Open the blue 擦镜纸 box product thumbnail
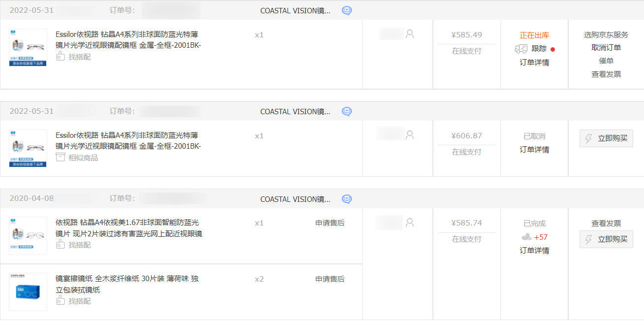Image resolution: width=644 pixels, height=322 pixels. tap(28, 292)
